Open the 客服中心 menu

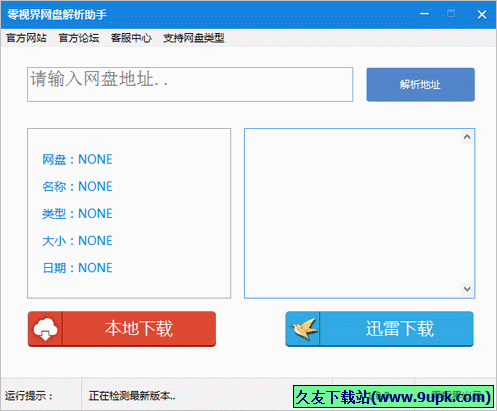click(x=131, y=38)
